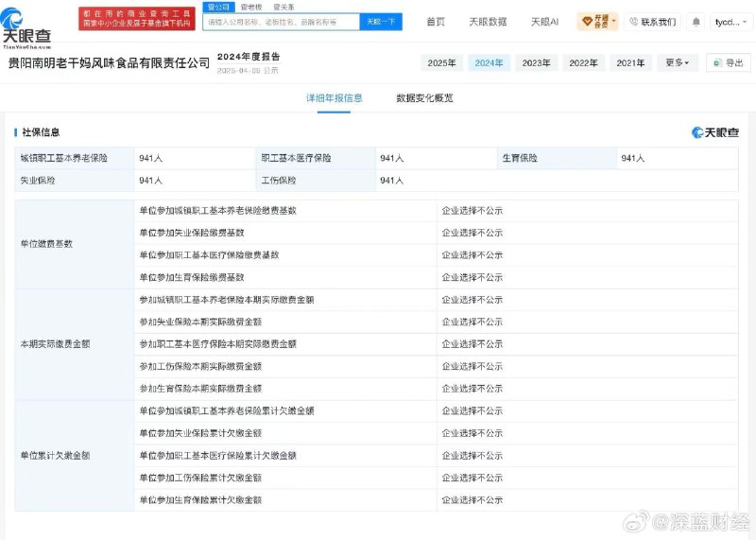The image size is (756, 540).
Task: Switch to the 2023年 report
Action: 536,62
